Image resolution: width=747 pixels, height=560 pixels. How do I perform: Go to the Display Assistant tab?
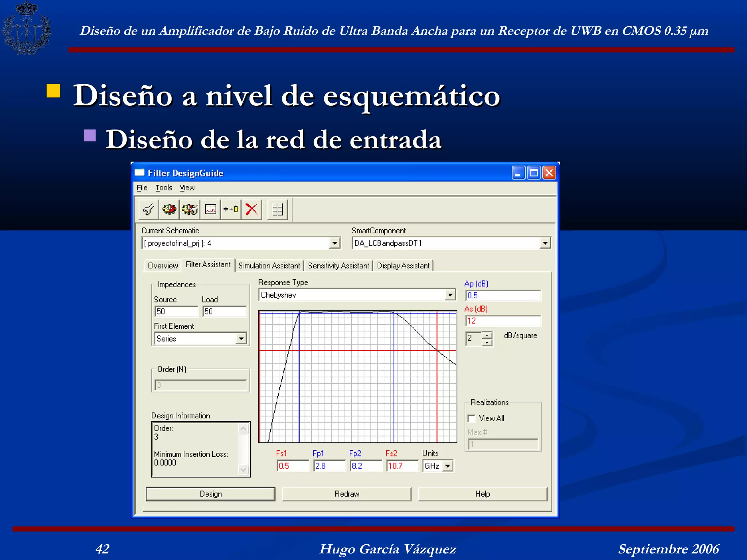[403, 266]
